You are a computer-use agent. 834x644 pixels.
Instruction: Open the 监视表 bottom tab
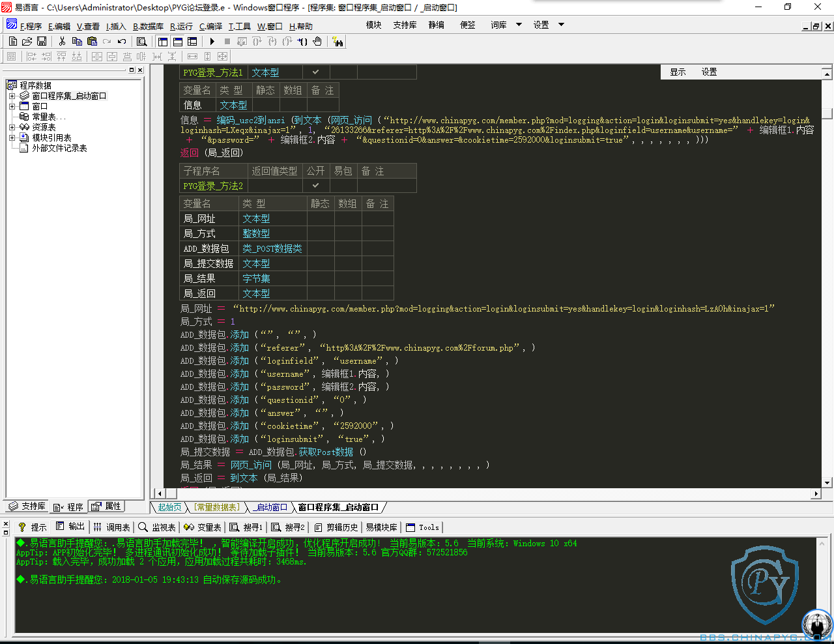[157, 527]
